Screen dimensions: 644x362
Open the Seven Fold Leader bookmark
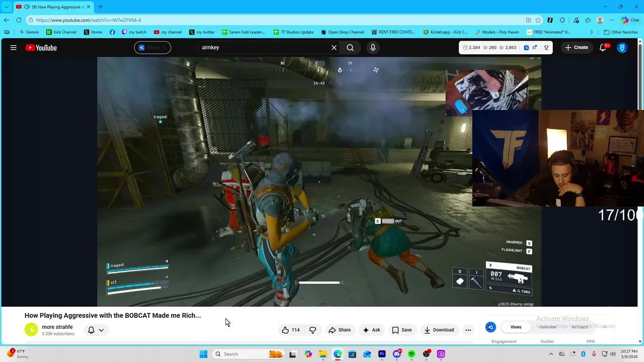coord(243,32)
